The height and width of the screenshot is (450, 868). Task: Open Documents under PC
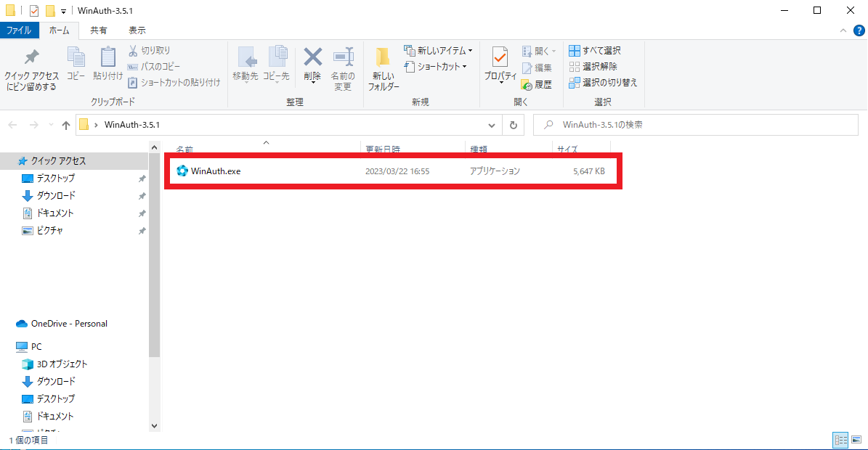pos(54,417)
